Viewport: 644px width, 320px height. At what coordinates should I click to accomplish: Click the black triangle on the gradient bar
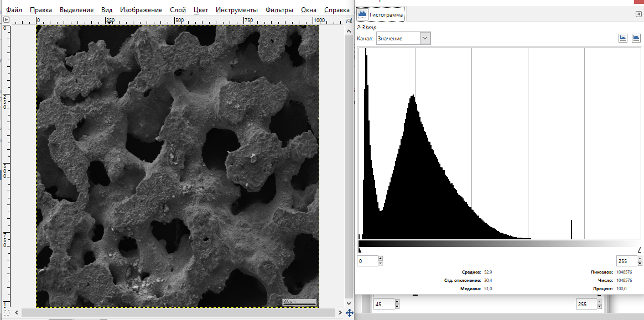(x=360, y=250)
